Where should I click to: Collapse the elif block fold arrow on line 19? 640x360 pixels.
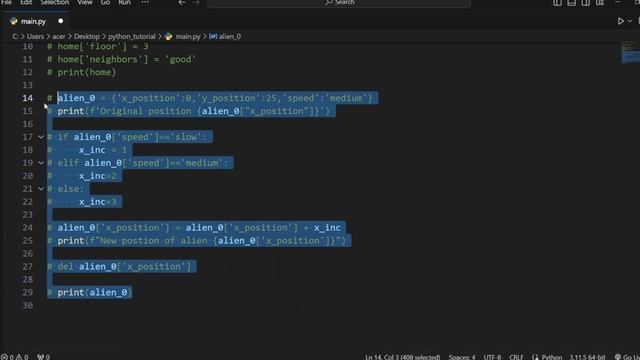[41, 163]
